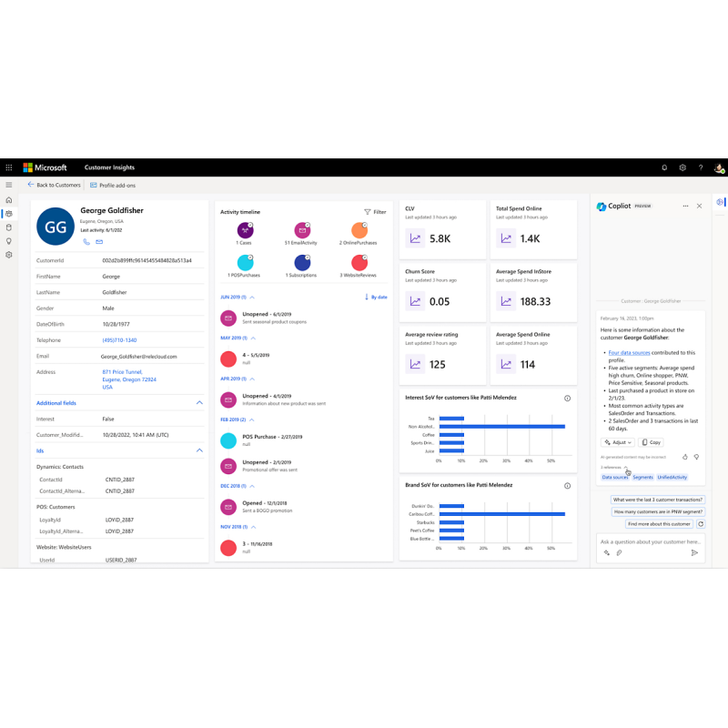Click the Average Spend Online trend chart icon
This screenshot has width=728, height=728.
click(506, 365)
